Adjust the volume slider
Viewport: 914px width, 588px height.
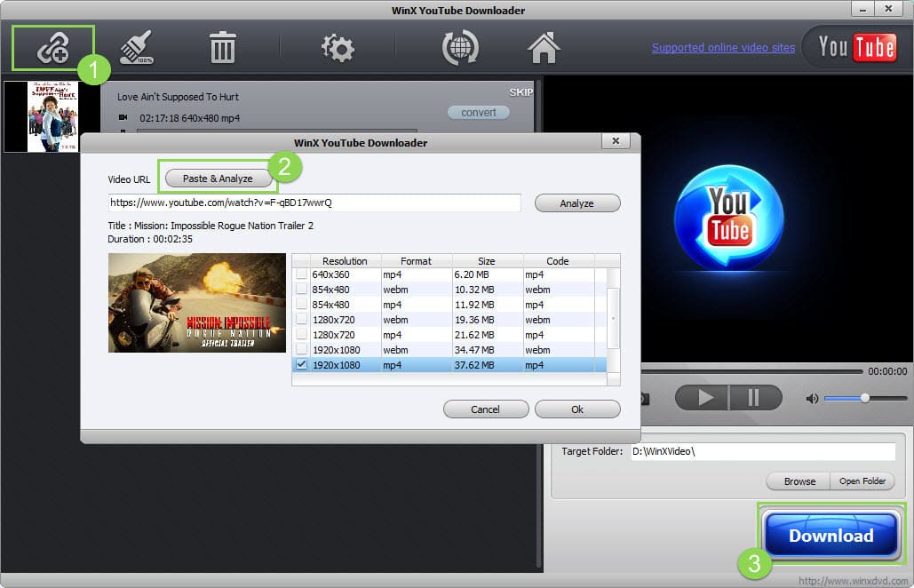pos(866,398)
